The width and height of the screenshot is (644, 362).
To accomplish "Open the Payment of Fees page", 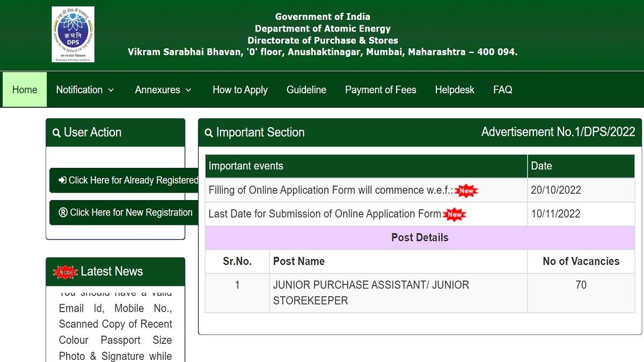I will point(380,90).
